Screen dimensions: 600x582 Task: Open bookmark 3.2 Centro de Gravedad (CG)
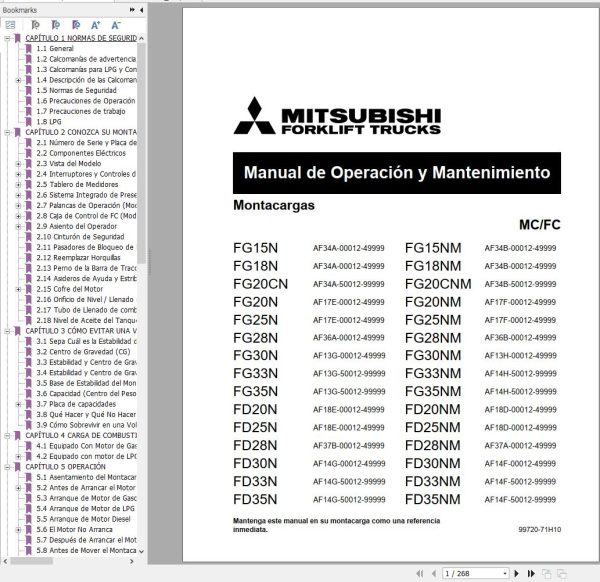coord(83,352)
